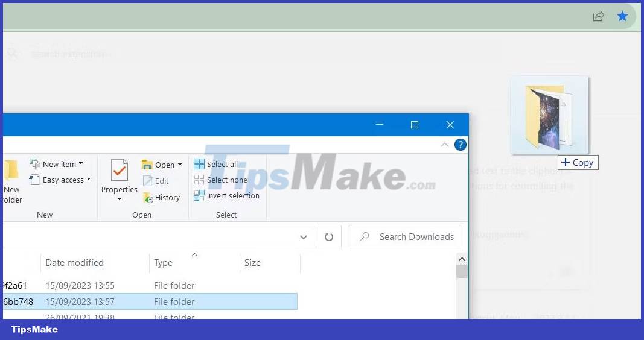Minimize the File Explorer window

[380, 125]
